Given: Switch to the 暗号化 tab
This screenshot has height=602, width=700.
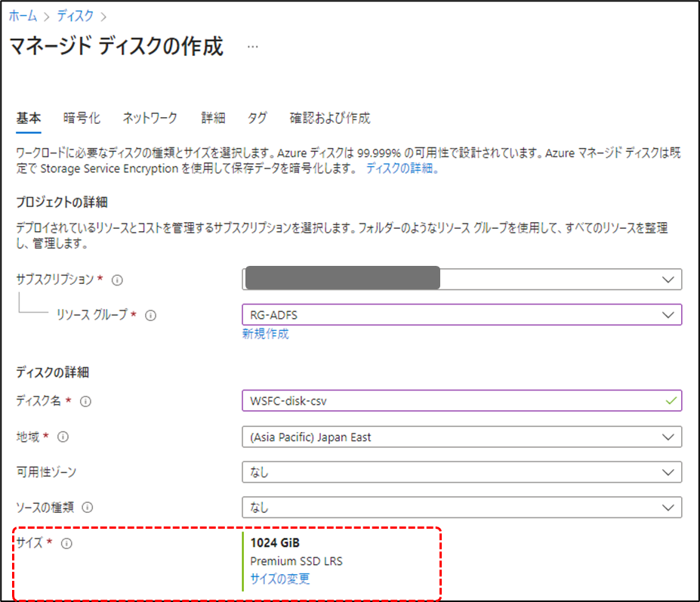Looking at the screenshot, I should click(x=82, y=119).
